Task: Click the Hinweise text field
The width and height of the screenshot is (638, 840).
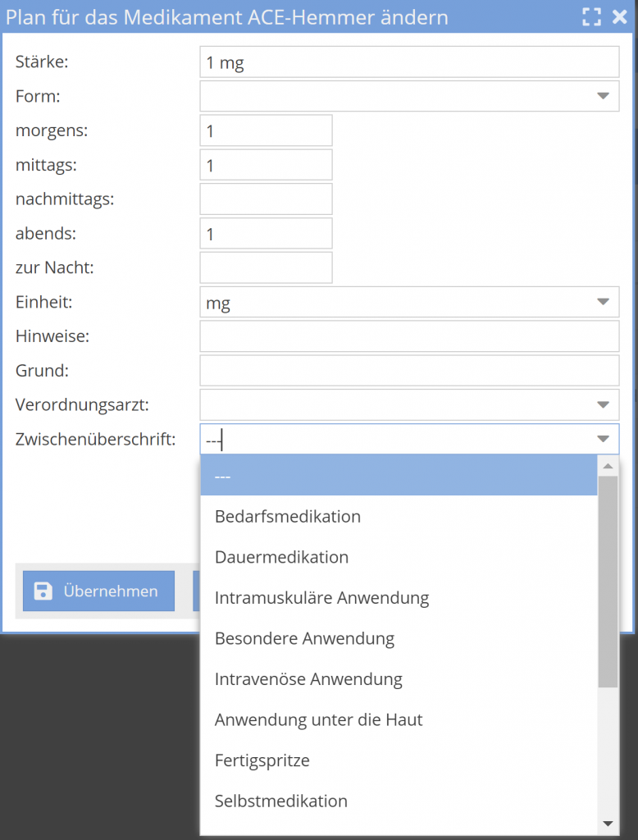Action: (409, 336)
